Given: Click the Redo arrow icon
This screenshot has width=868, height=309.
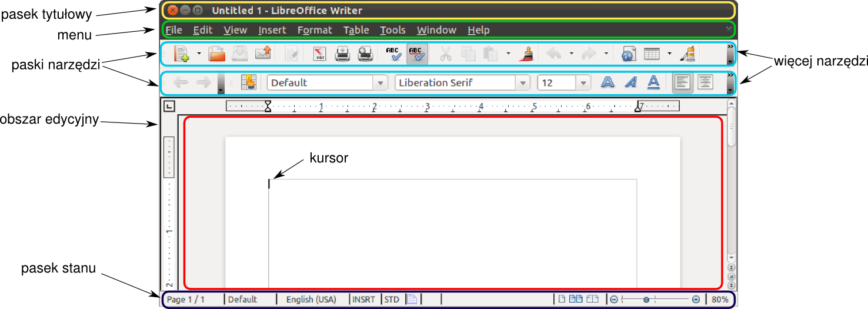Looking at the screenshot, I should click(588, 54).
